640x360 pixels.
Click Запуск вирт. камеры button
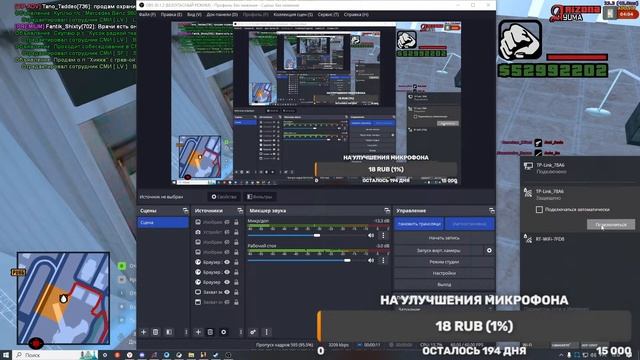pyautogui.click(x=439, y=250)
